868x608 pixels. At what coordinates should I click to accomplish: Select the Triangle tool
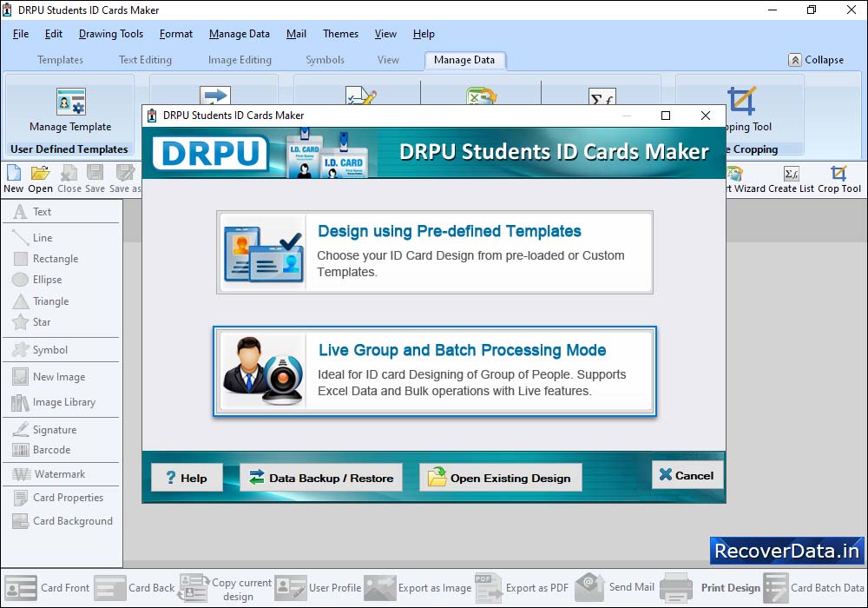(41, 301)
